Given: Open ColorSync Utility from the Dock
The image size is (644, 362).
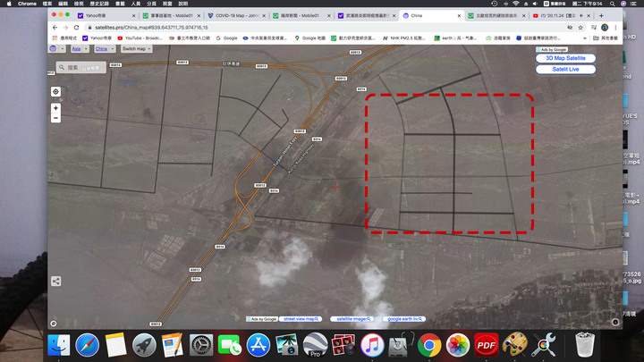Looking at the screenshot, I should 544,345.
